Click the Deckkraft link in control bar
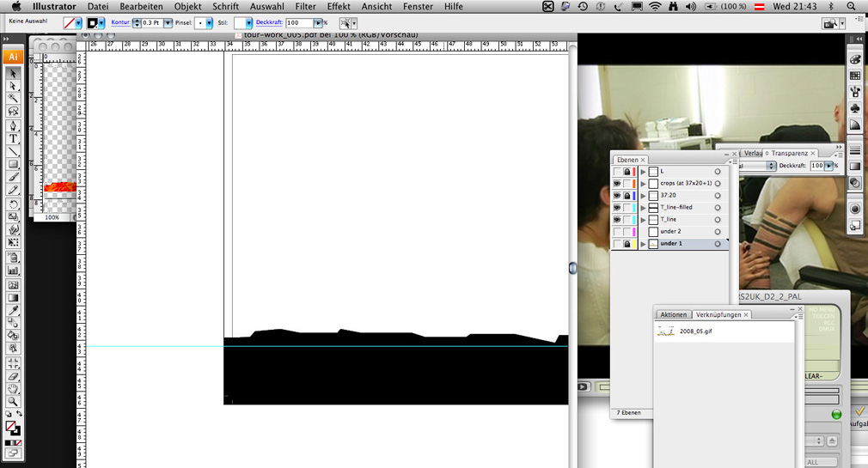The height and width of the screenshot is (468, 868). point(269,22)
